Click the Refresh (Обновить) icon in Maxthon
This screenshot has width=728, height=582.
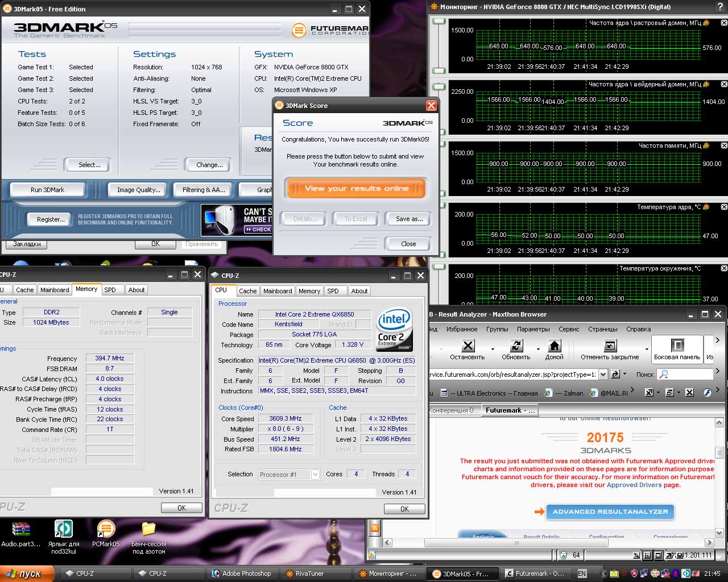pyautogui.click(x=516, y=346)
